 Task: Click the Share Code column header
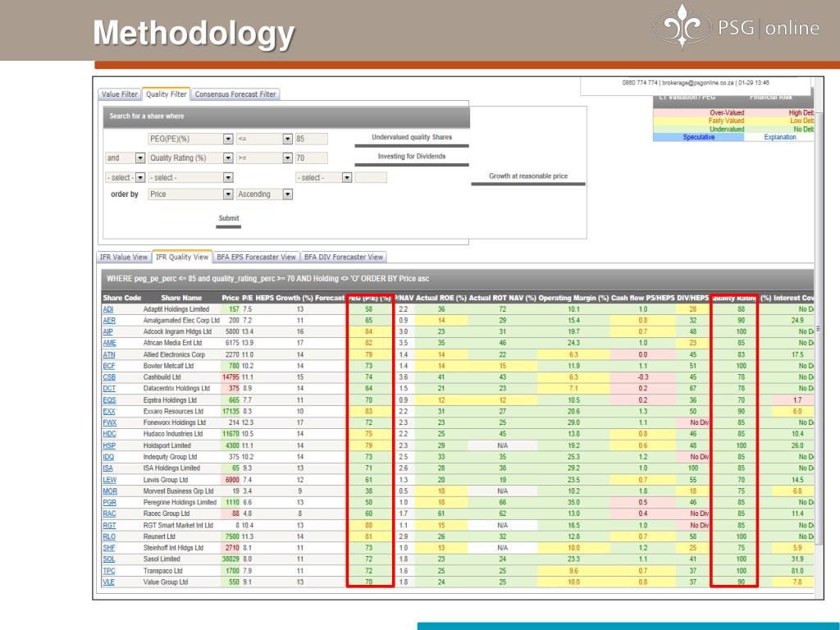[121, 298]
